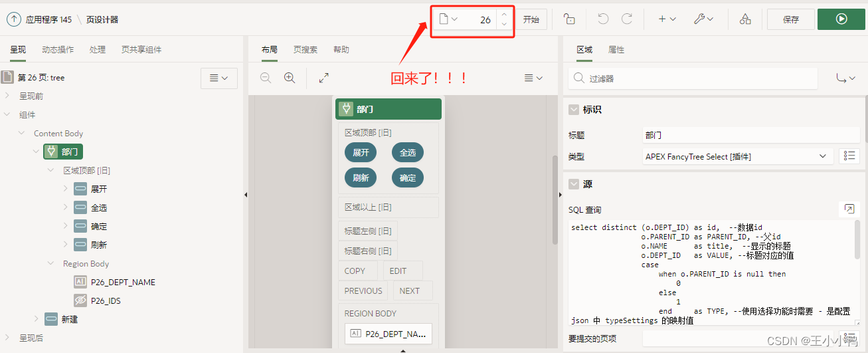Expand the 新建 node in tree
868x353 pixels.
tap(37, 320)
